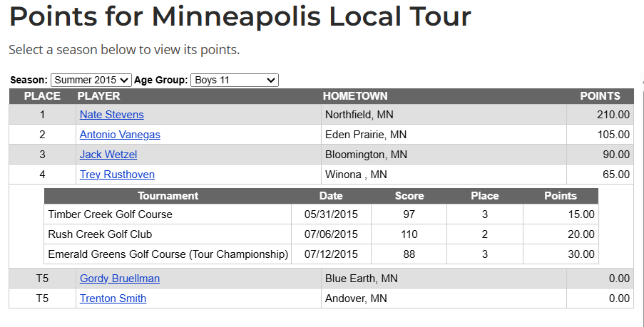Select Jack Wetzel player link
The width and height of the screenshot is (644, 327).
pos(108,155)
